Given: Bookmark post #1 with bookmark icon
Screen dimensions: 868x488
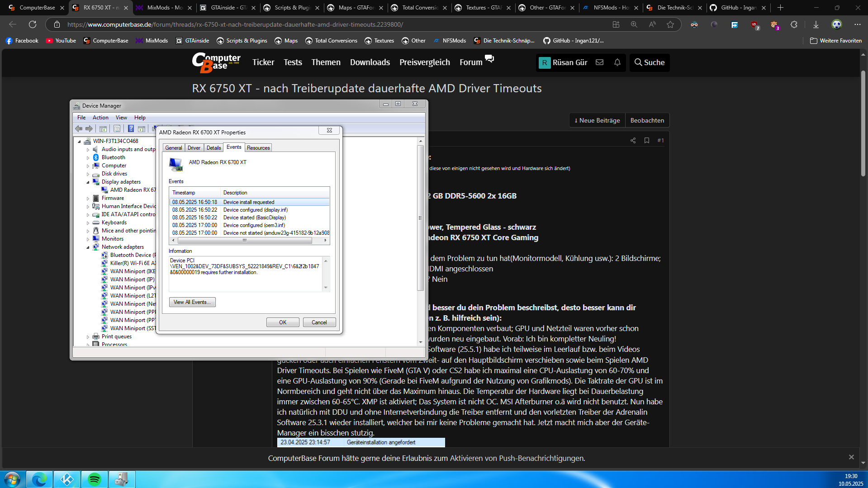Looking at the screenshot, I should (647, 141).
